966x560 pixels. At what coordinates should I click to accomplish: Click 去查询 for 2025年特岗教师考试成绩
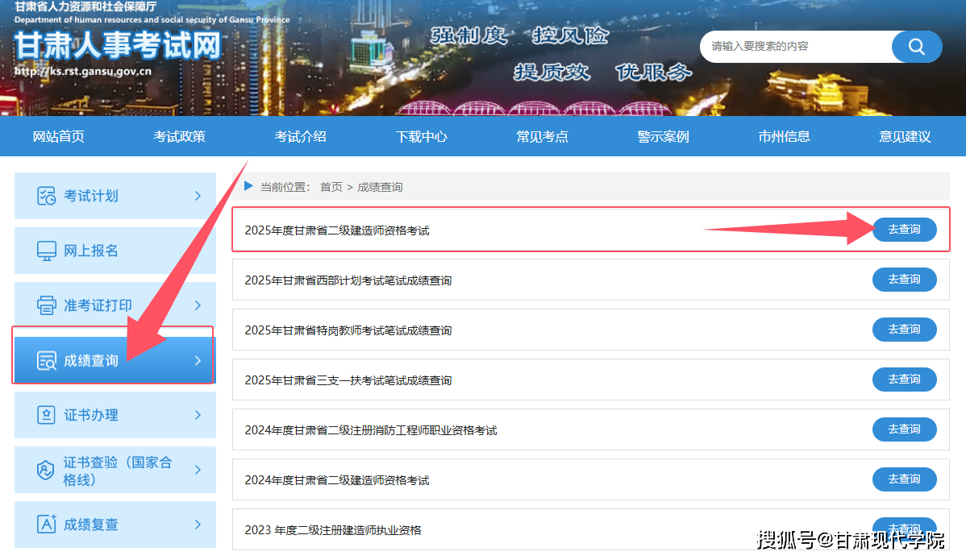(x=904, y=330)
